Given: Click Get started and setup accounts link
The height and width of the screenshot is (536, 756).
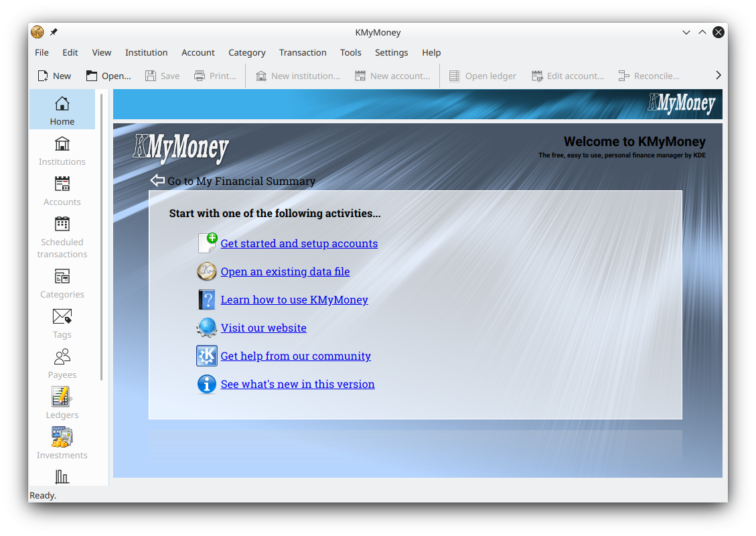Looking at the screenshot, I should click(299, 243).
